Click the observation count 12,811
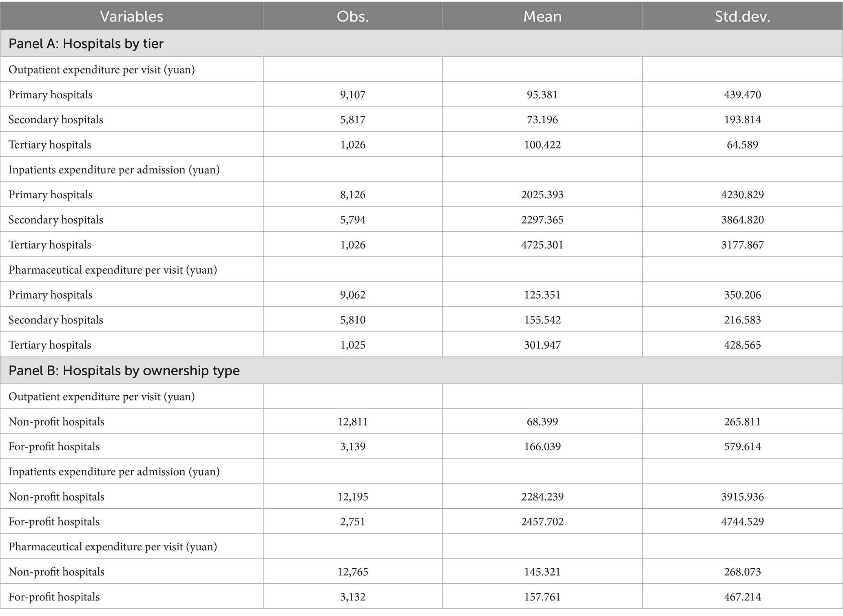This screenshot has width=843, height=616. [353, 421]
